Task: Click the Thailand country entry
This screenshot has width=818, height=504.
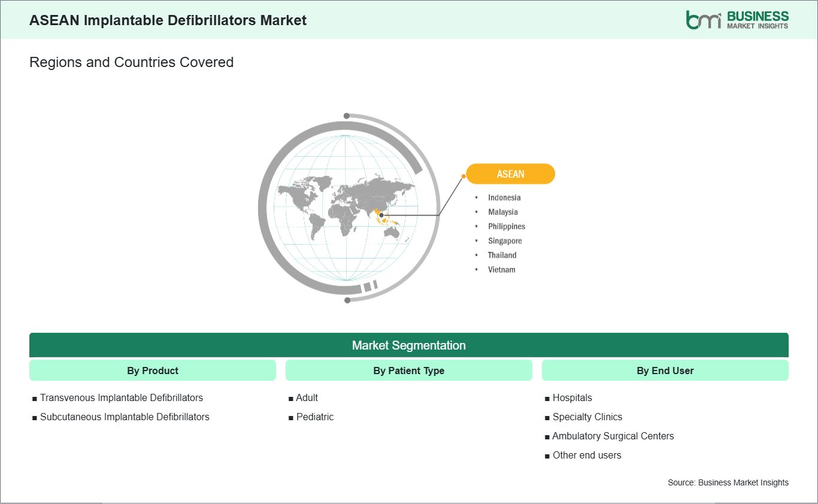Action: pyautogui.click(x=502, y=255)
